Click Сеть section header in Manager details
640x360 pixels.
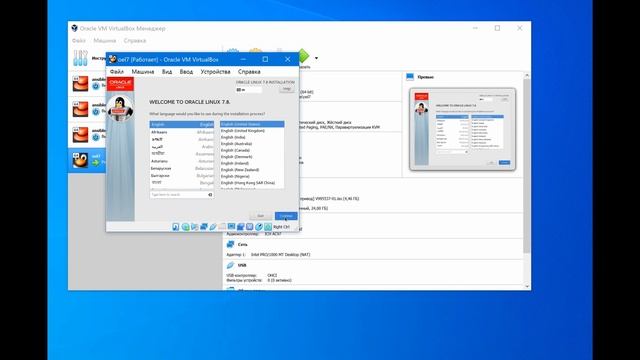coord(242,244)
